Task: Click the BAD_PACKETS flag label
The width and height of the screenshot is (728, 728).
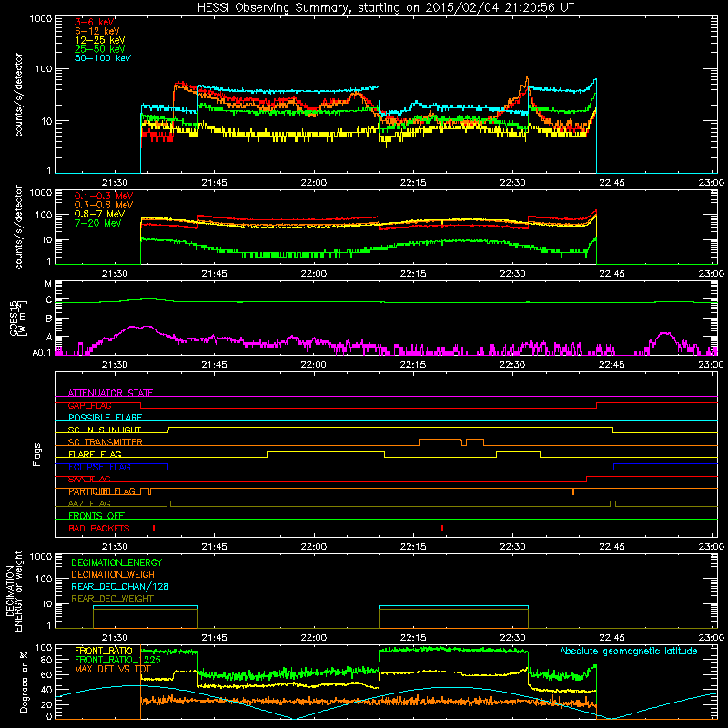Action: (x=99, y=528)
